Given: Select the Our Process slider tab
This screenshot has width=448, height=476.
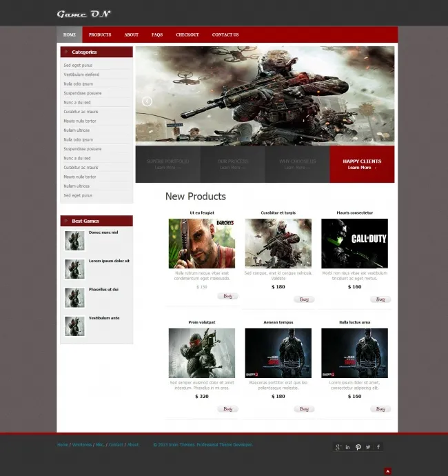Looking at the screenshot, I should (x=233, y=164).
